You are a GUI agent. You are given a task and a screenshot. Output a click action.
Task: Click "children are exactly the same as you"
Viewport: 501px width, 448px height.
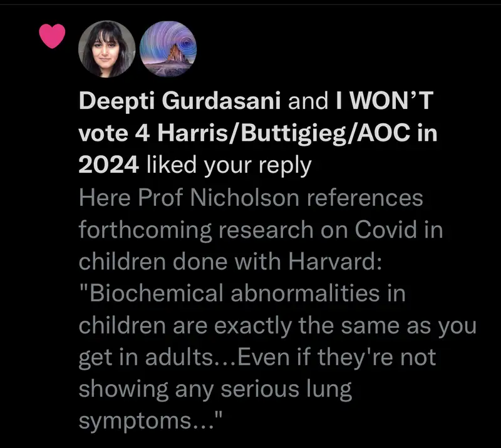tap(277, 325)
